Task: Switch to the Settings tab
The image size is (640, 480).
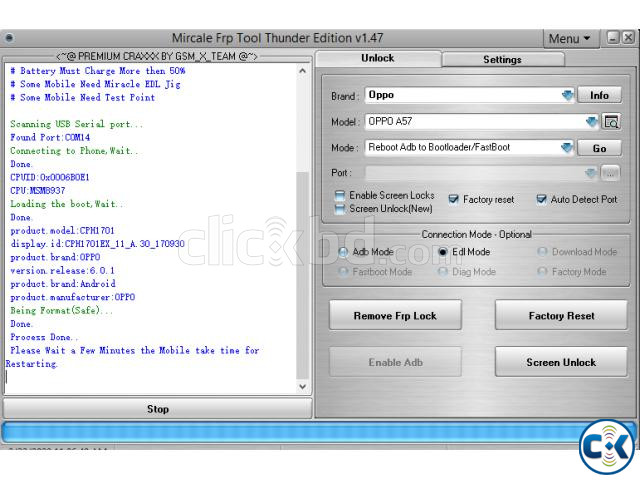Action: point(502,59)
